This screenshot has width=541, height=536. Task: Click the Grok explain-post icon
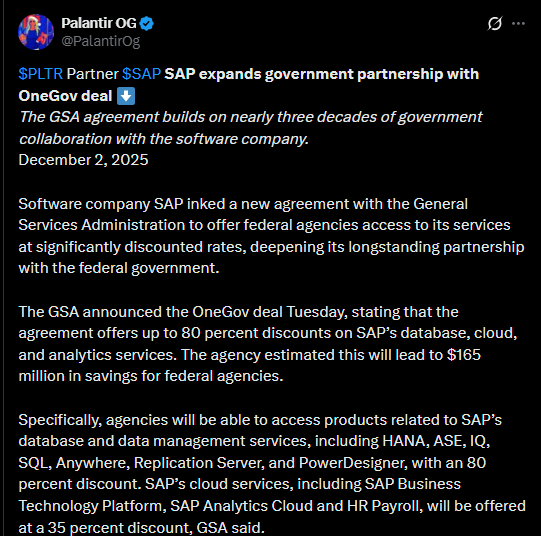pyautogui.click(x=494, y=23)
